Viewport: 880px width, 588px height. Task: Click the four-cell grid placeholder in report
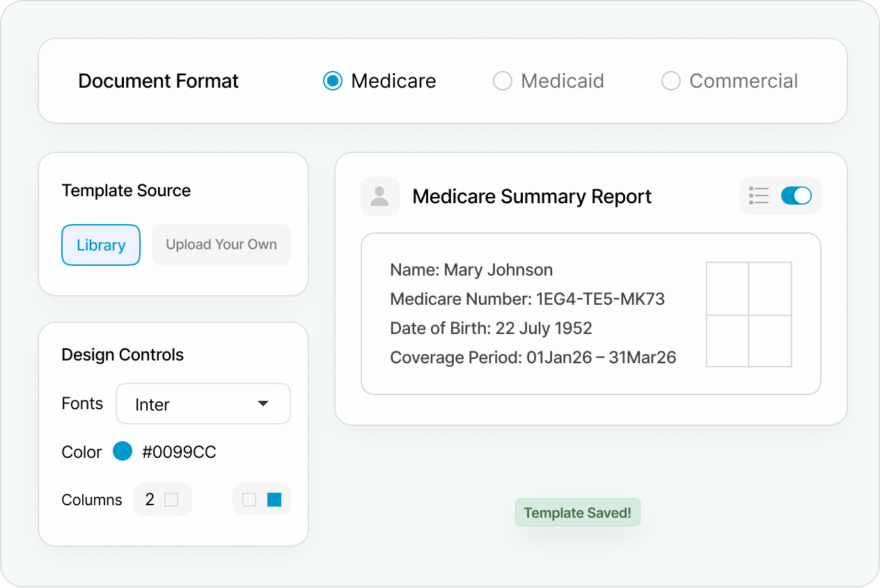pyautogui.click(x=748, y=315)
